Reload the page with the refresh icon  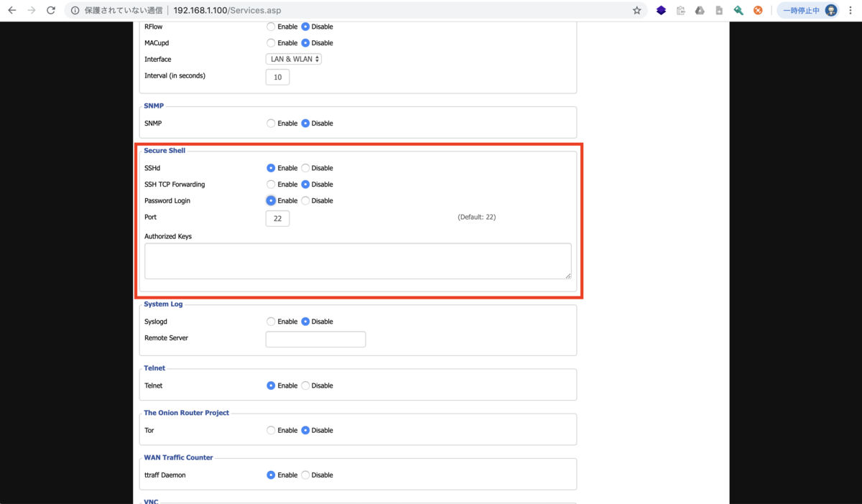[50, 11]
